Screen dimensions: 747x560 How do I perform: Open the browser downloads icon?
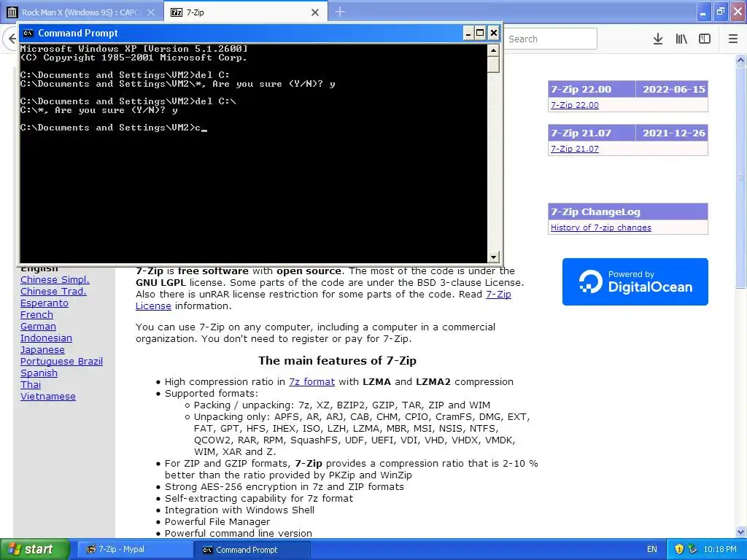(658, 39)
